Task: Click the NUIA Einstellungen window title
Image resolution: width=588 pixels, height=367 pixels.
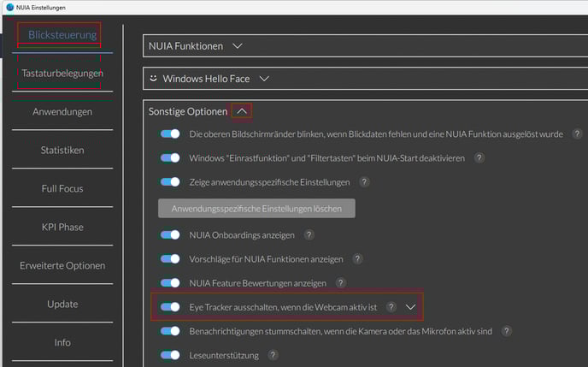Action: [40, 8]
